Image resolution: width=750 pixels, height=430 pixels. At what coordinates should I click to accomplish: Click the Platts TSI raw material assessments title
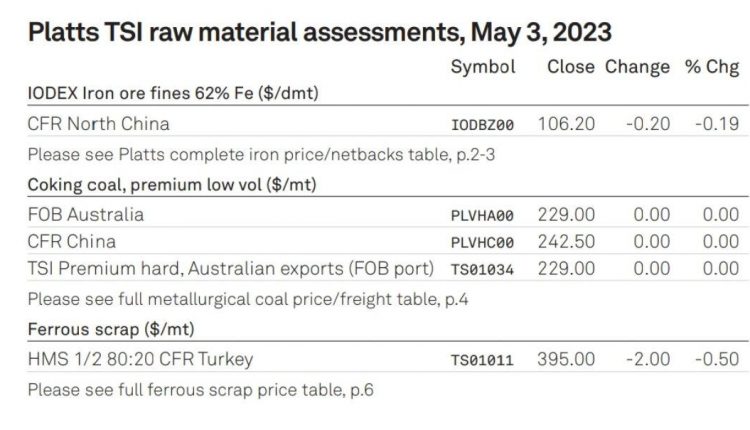tap(320, 33)
